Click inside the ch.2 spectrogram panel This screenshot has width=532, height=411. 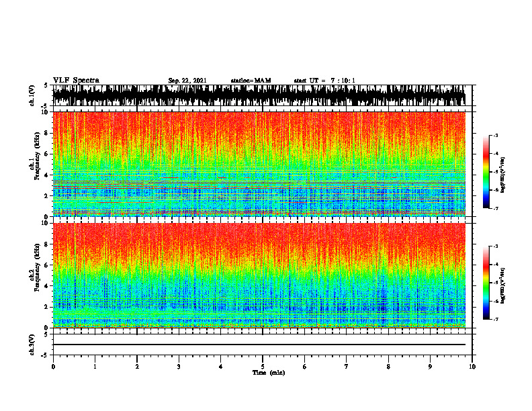pyautogui.click(x=259, y=275)
